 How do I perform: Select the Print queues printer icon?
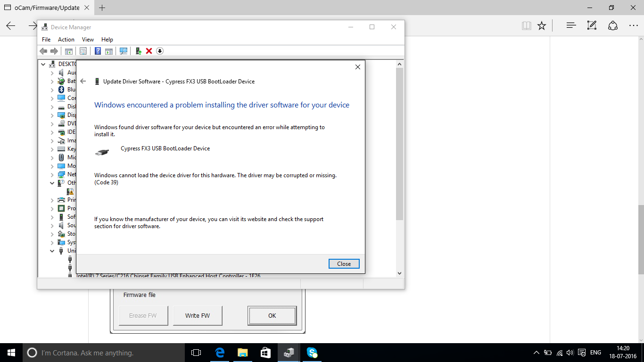[61, 200]
